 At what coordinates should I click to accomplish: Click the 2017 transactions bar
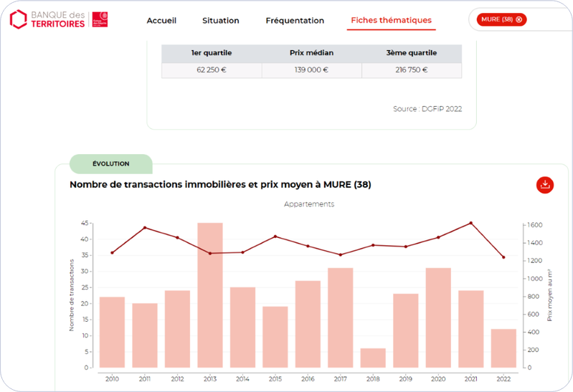point(341,317)
